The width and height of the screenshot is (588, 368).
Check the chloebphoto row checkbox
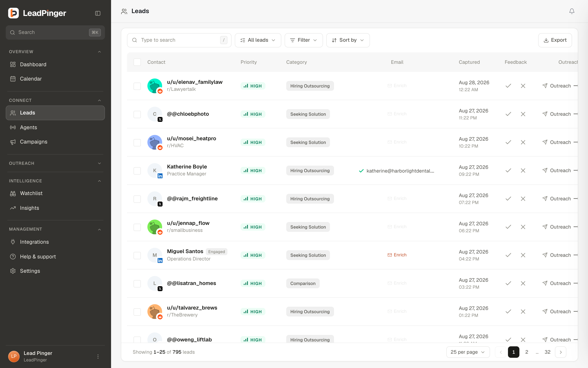tap(137, 114)
